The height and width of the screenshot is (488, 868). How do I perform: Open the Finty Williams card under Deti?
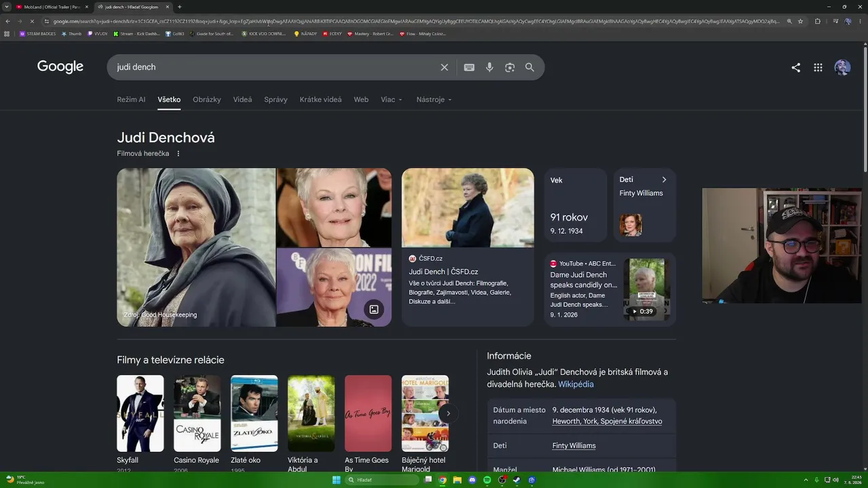pos(645,205)
